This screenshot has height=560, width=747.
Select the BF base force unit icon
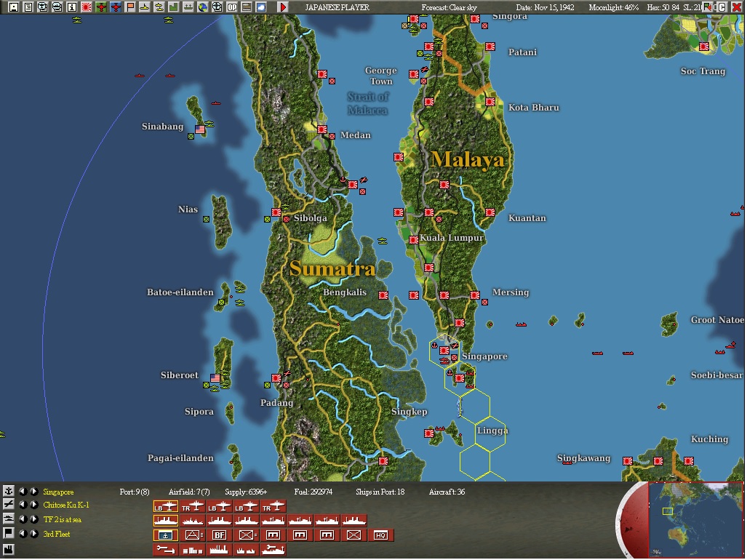pyautogui.click(x=218, y=535)
